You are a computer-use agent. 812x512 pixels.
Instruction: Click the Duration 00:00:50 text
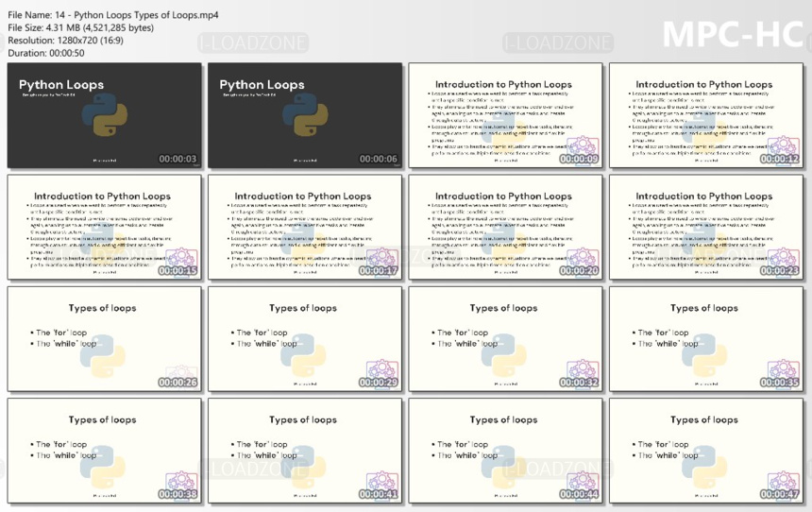click(46, 53)
